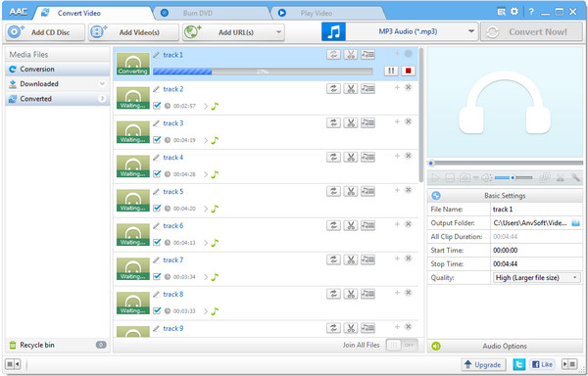This screenshot has height=376, width=588.
Task: Pause the track 1 conversion
Action: [x=391, y=70]
